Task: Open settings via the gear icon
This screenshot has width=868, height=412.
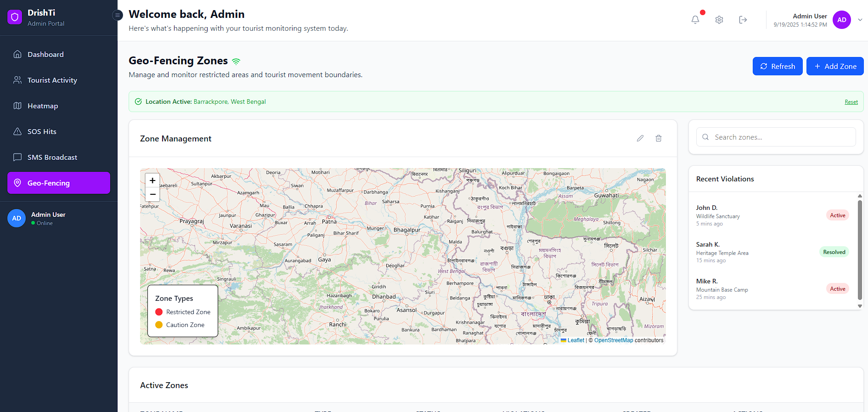Action: coord(719,20)
